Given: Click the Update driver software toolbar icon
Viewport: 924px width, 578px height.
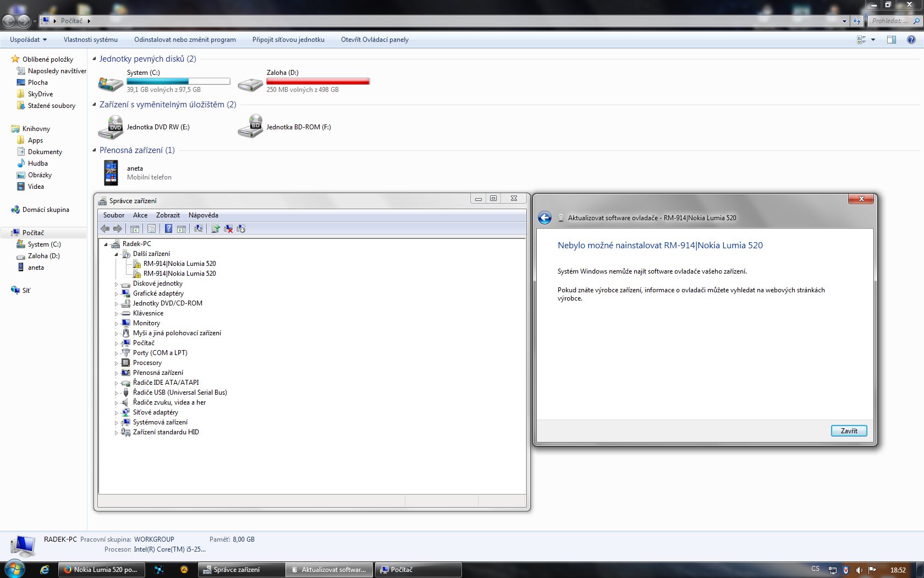Looking at the screenshot, I should tap(216, 228).
